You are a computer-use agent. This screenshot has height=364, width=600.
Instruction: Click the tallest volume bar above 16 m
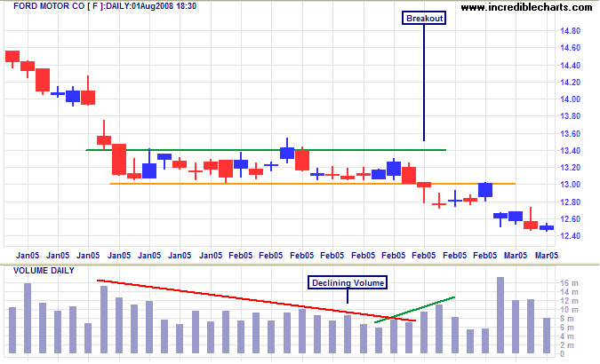[500, 315]
